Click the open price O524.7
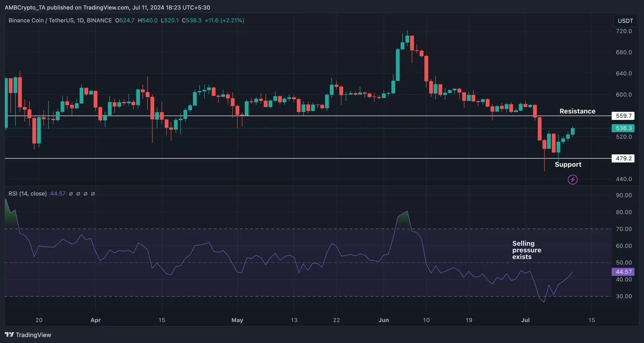This screenshot has height=343, width=644. [x=125, y=20]
